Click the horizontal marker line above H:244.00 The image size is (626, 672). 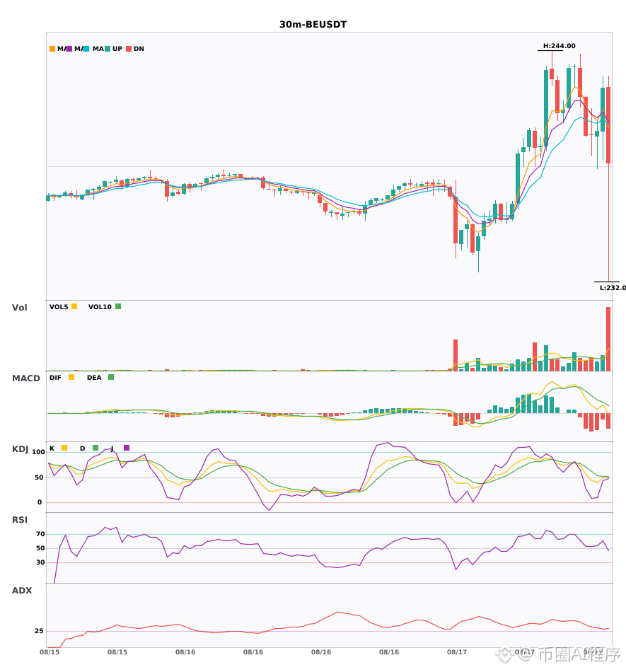click(x=550, y=50)
